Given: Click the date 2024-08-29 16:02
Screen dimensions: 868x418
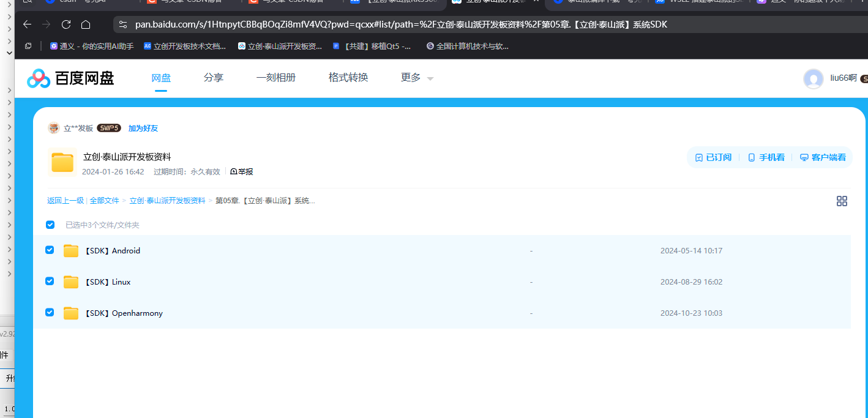Looking at the screenshot, I should (692, 282).
